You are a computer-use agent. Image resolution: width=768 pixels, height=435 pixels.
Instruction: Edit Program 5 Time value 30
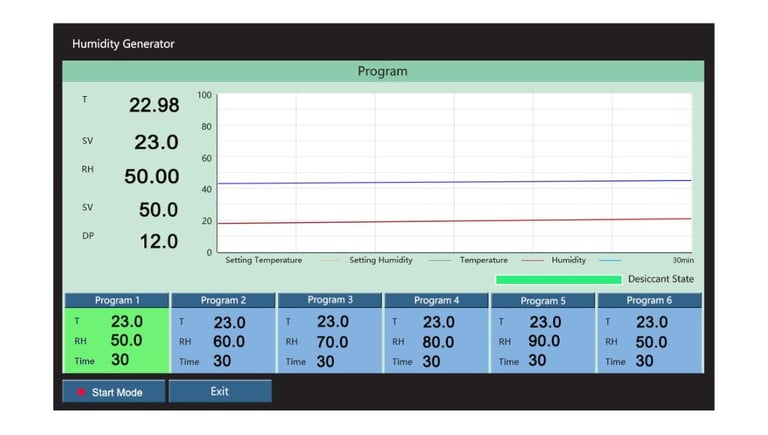coord(537,361)
